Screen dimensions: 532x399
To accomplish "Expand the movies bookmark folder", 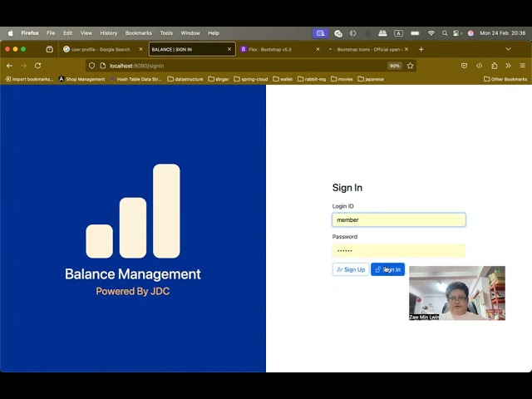I will [342, 79].
